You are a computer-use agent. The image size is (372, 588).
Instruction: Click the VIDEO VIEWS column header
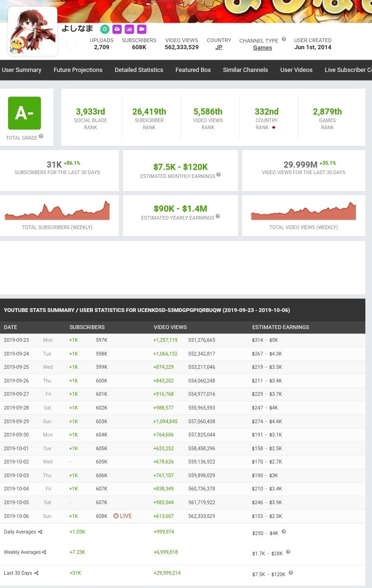point(170,327)
